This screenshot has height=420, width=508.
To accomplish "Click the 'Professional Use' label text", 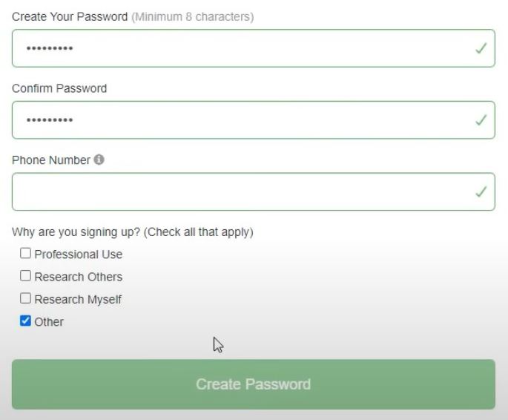I will click(x=79, y=255).
